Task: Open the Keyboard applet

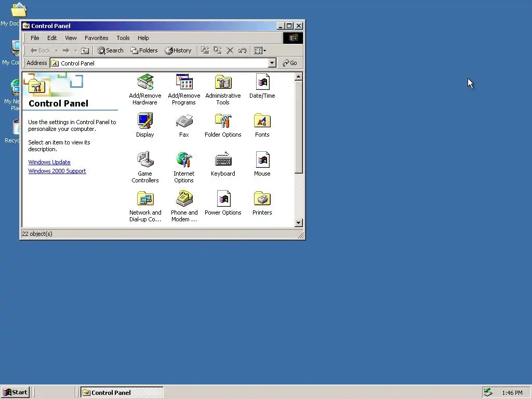Action: click(x=223, y=164)
